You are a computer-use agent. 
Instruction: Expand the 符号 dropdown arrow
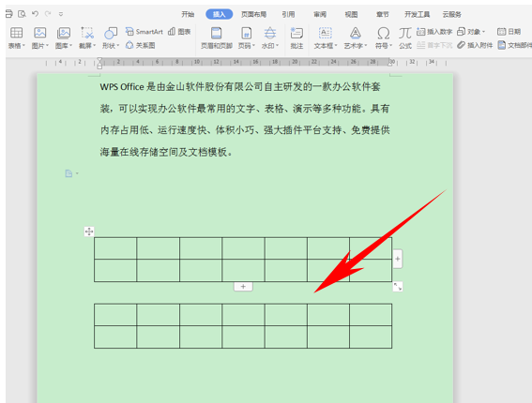(391, 45)
